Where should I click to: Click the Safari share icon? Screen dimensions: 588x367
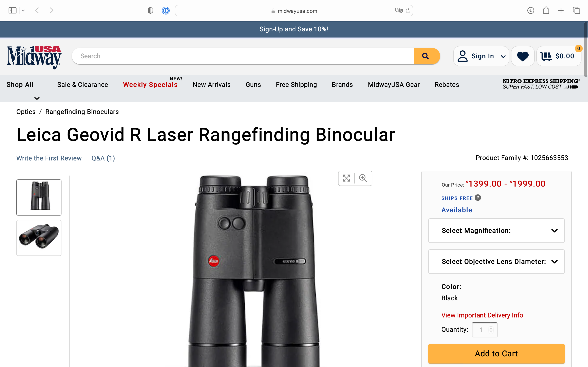tap(546, 10)
